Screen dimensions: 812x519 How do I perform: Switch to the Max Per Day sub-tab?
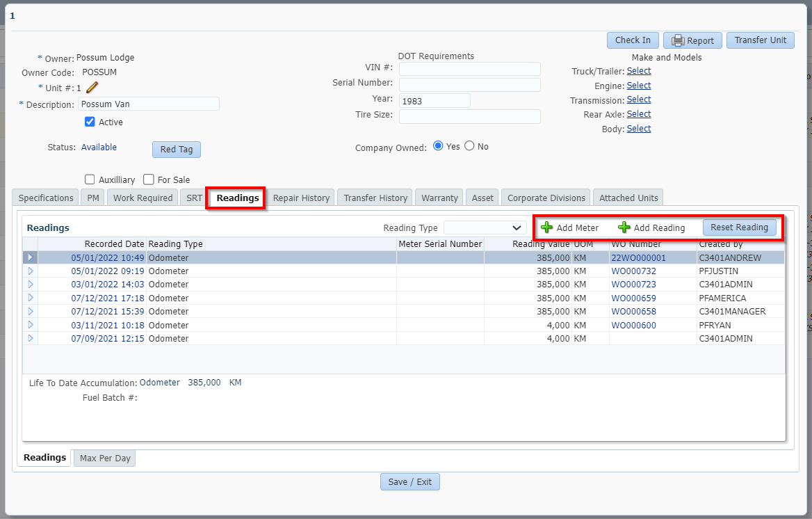tap(105, 458)
